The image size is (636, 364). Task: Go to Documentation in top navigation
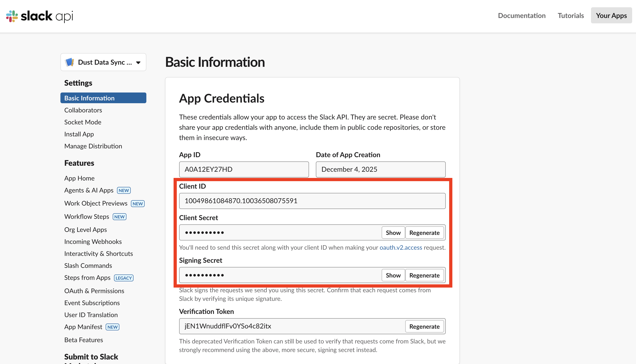tap(521, 15)
